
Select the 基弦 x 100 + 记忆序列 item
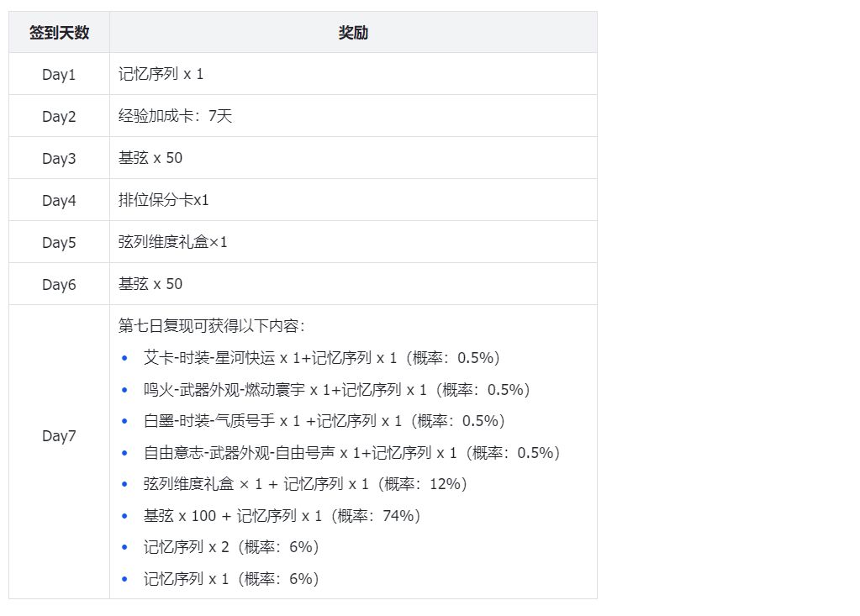[282, 516]
